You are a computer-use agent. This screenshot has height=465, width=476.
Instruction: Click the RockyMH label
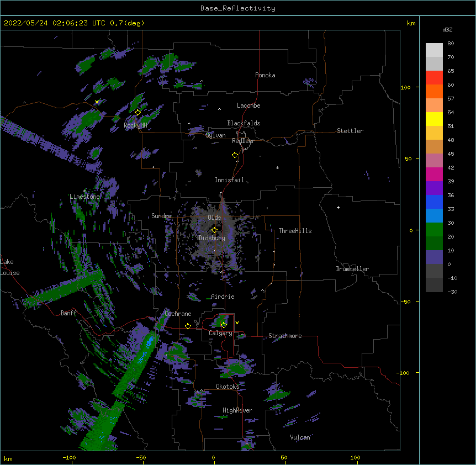pos(135,125)
